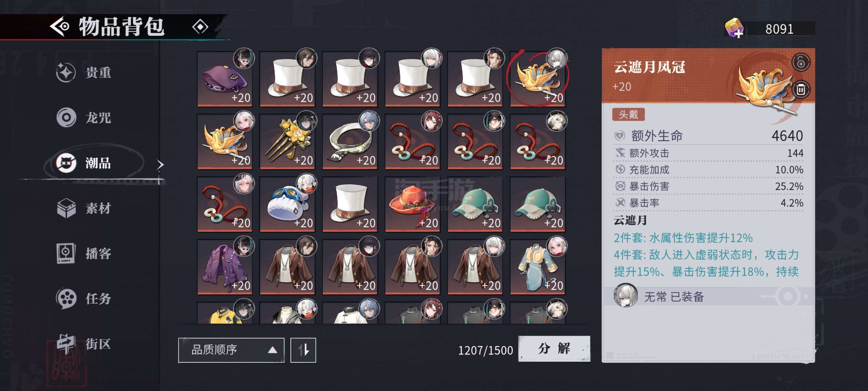Select the 素材 sidebar icon

66,208
